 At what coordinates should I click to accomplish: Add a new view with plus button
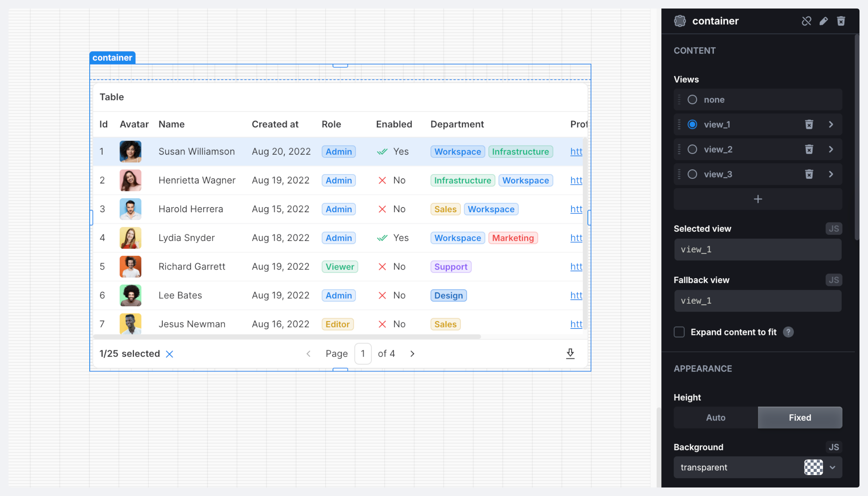click(758, 199)
